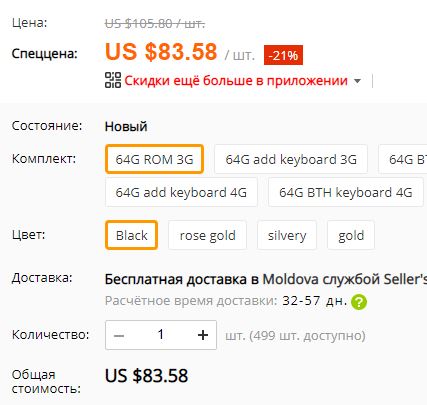
Task: Click the quantity input field
Action: [161, 335]
